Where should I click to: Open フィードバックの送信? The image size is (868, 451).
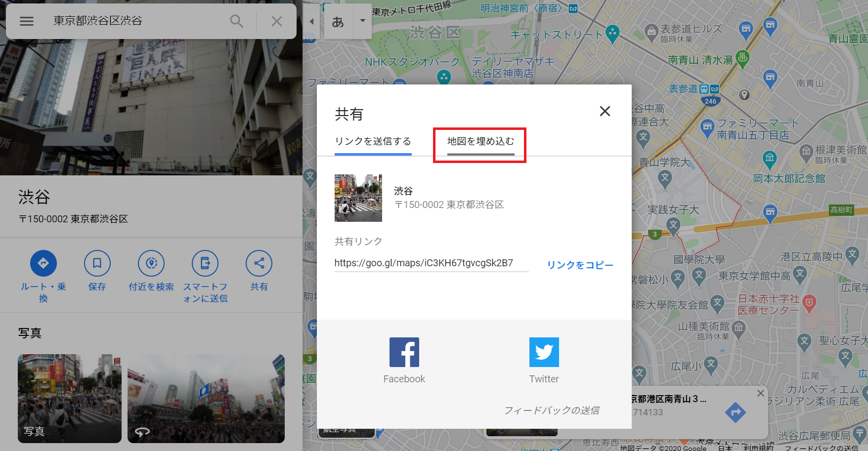coord(553,410)
